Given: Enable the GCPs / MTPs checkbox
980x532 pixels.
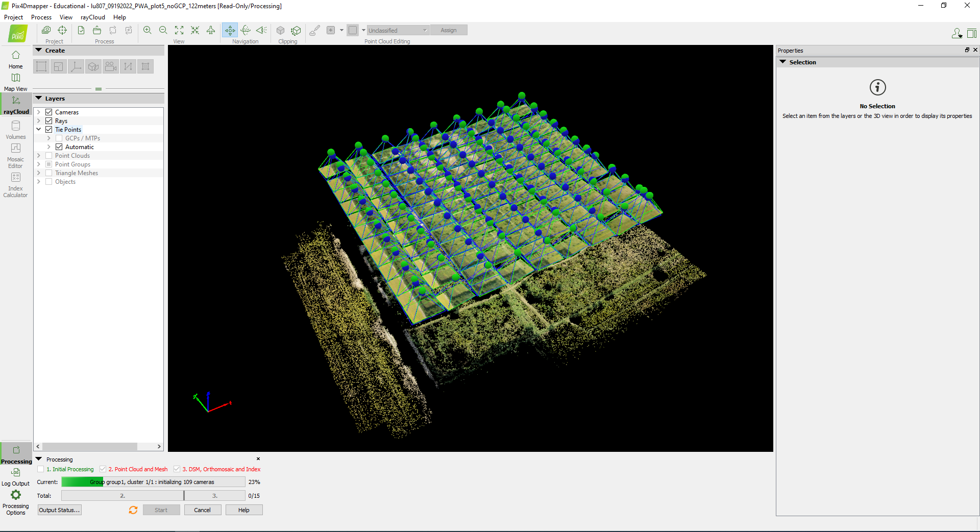Looking at the screenshot, I should click(x=59, y=138).
